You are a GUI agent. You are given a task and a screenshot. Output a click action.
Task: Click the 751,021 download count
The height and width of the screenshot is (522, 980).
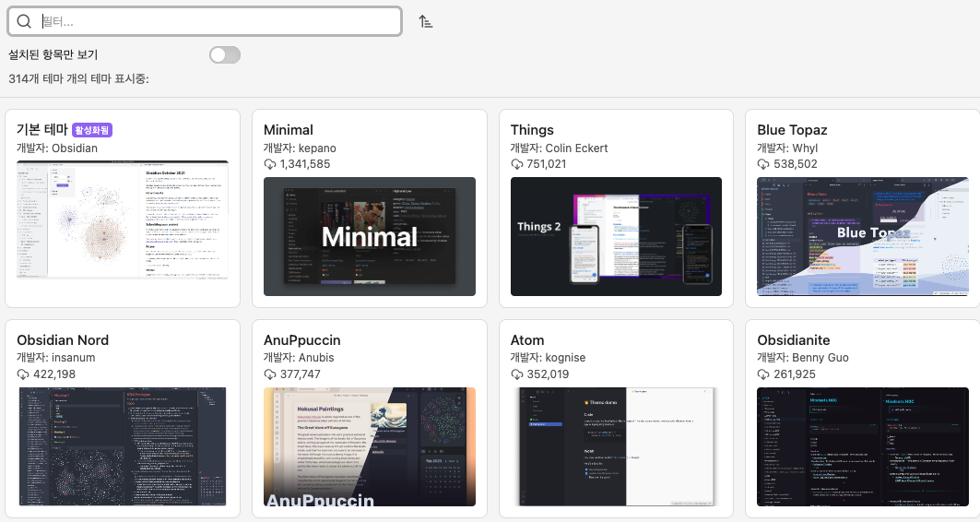point(547,164)
